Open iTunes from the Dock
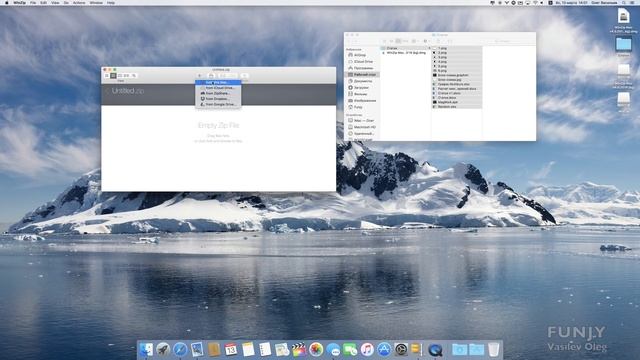This screenshot has height=360, width=640. pyautogui.click(x=367, y=349)
